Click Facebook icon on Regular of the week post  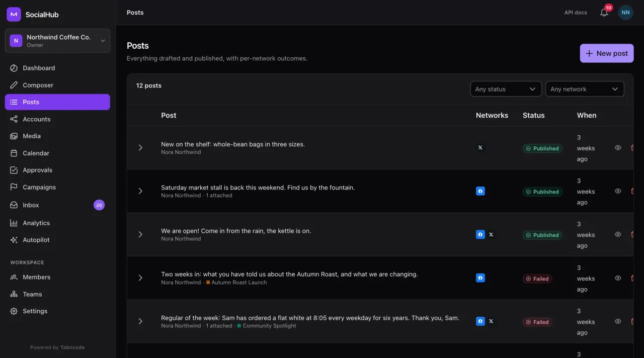(480, 321)
